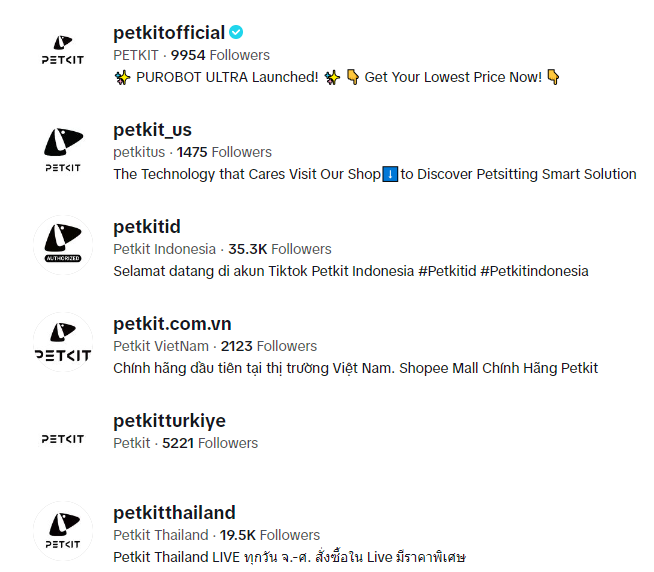654x572 pixels.
Task: Click the down-arrow emoji in petkit_us bio
Action: (391, 174)
